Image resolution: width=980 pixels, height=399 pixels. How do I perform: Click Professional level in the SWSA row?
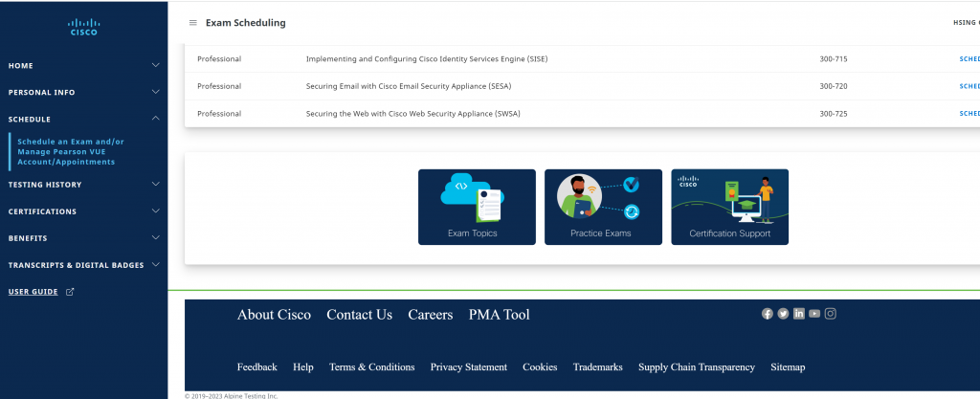click(219, 114)
